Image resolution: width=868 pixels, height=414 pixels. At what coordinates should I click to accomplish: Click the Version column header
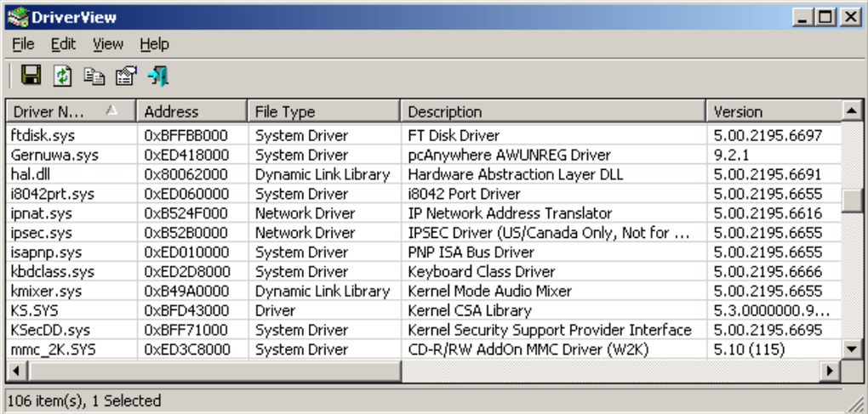click(738, 111)
